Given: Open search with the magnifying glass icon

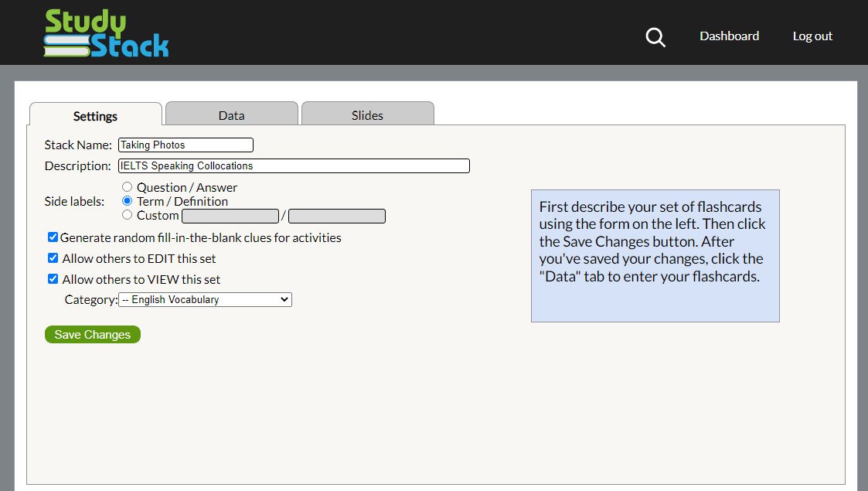Looking at the screenshot, I should point(655,36).
